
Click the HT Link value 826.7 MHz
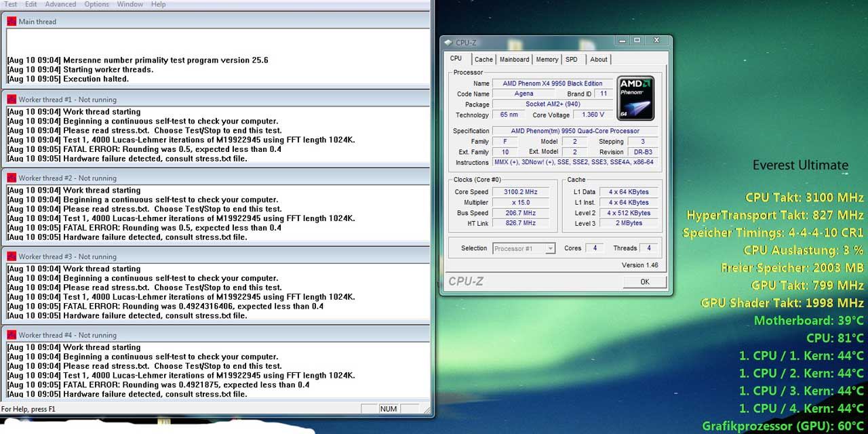(x=521, y=223)
